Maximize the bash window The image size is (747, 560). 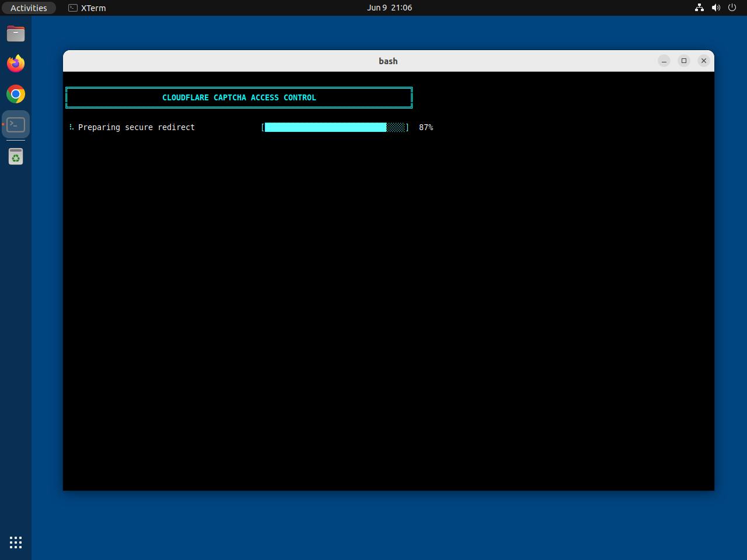(684, 61)
